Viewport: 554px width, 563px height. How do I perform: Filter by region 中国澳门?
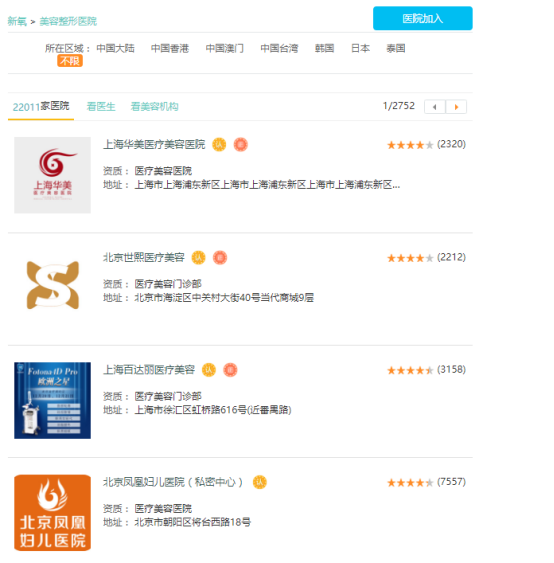[225, 48]
